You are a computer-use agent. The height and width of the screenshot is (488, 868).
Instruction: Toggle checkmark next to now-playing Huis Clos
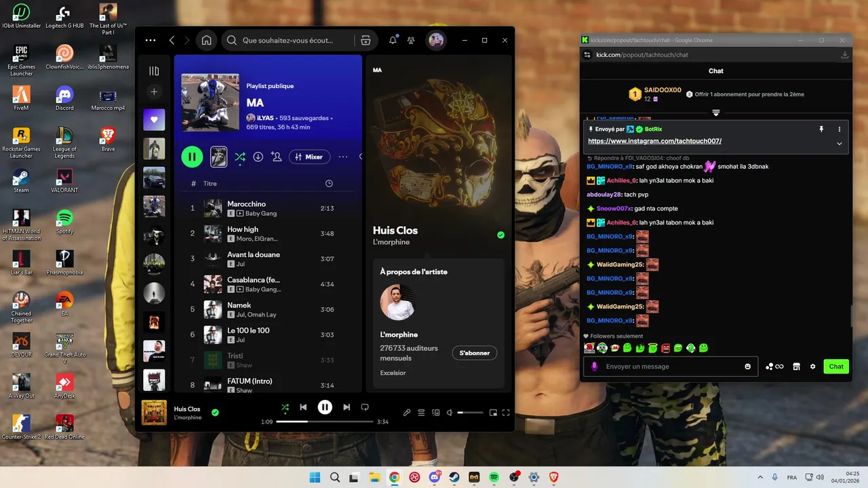[215, 412]
